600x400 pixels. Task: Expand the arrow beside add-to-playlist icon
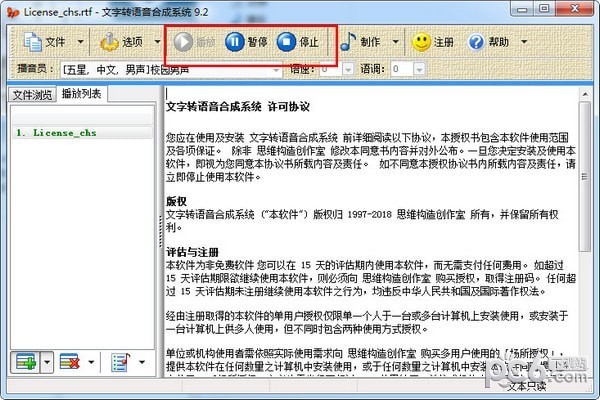(x=45, y=360)
